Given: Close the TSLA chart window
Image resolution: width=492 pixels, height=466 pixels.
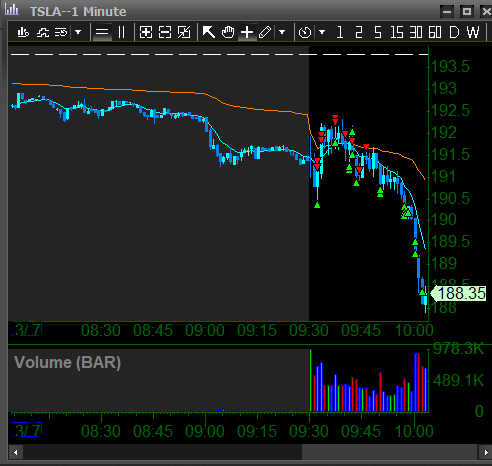Looking at the screenshot, I should (x=486, y=12).
